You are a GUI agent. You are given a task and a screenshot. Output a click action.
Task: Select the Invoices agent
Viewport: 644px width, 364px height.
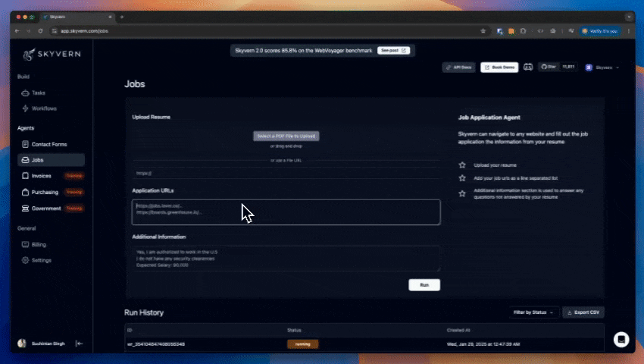pos(42,176)
